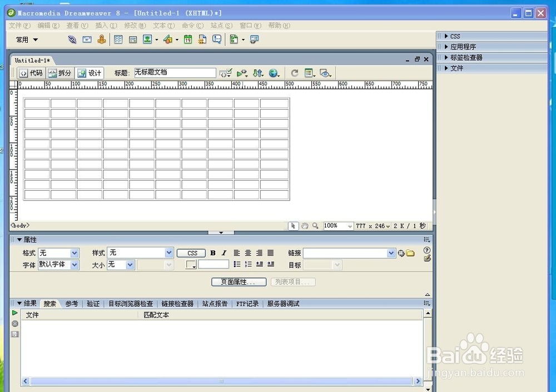The height and width of the screenshot is (392, 556).
Task: Switch to the 验证 results tab
Action: tap(93, 304)
